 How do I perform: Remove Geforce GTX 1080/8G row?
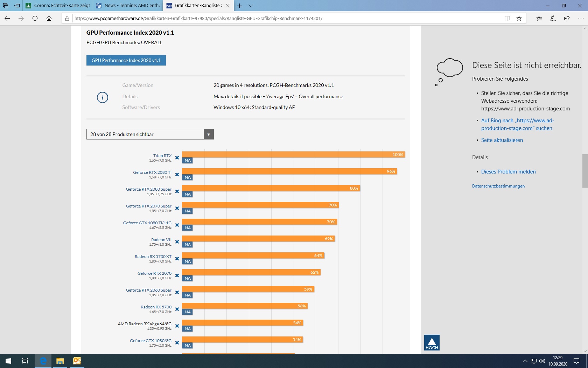(x=177, y=343)
